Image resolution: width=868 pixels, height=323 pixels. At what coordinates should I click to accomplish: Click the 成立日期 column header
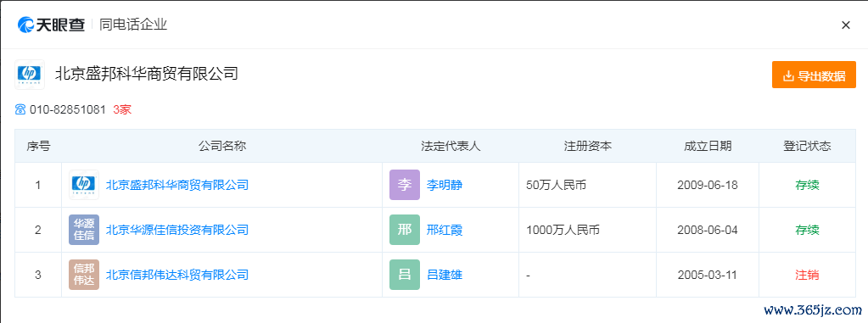click(708, 146)
